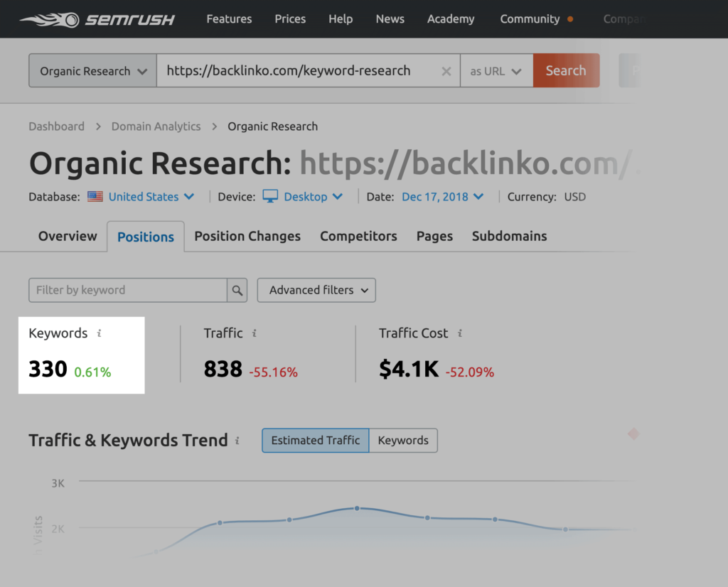
Task: Click the chart peak data point
Action: coord(357,509)
